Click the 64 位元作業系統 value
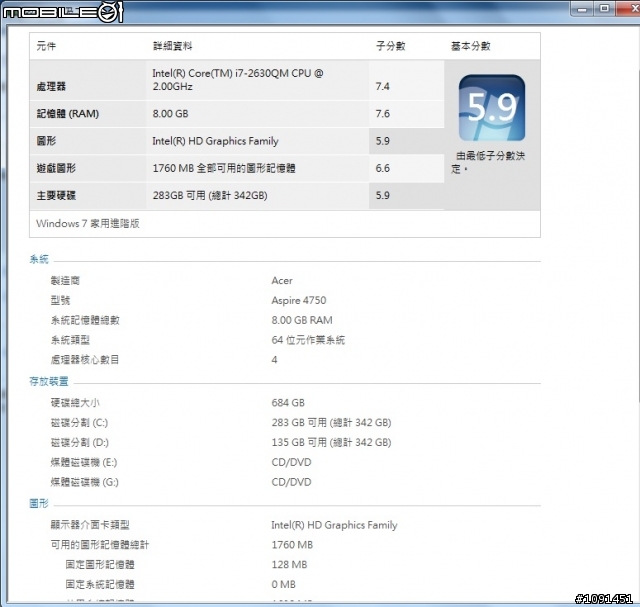Viewport: 640px width, 607px height. tap(308, 340)
